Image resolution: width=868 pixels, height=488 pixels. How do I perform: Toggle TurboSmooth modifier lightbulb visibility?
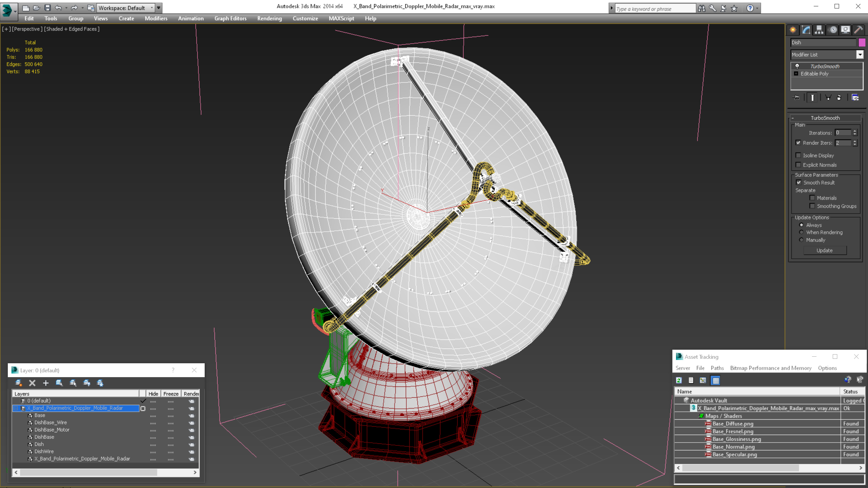pyautogui.click(x=797, y=66)
